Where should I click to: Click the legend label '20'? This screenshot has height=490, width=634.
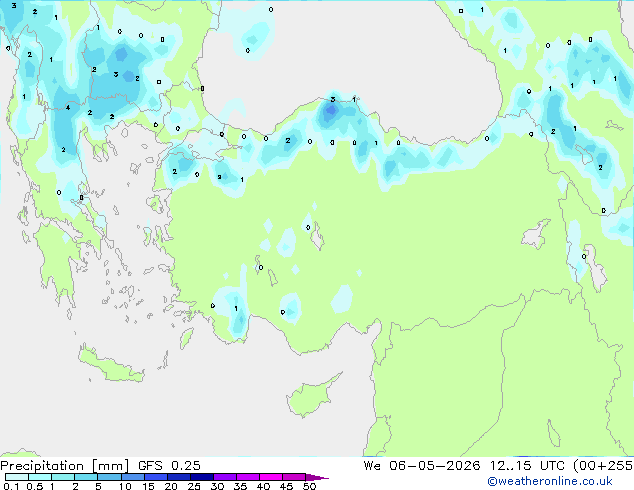pyautogui.click(x=171, y=486)
